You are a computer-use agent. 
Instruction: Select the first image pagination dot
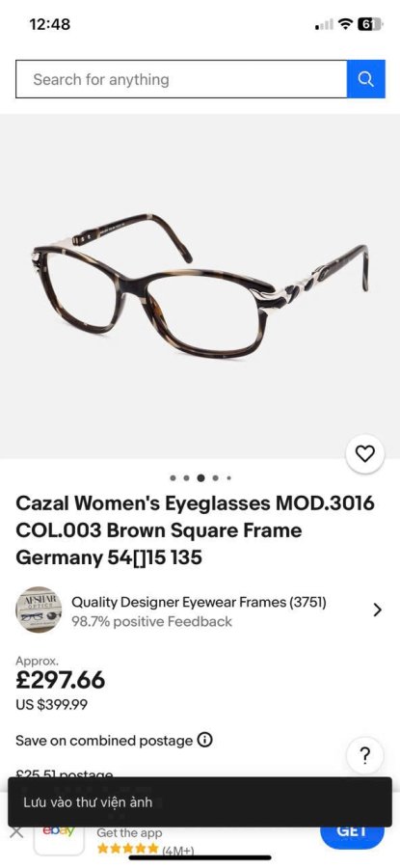(173, 477)
